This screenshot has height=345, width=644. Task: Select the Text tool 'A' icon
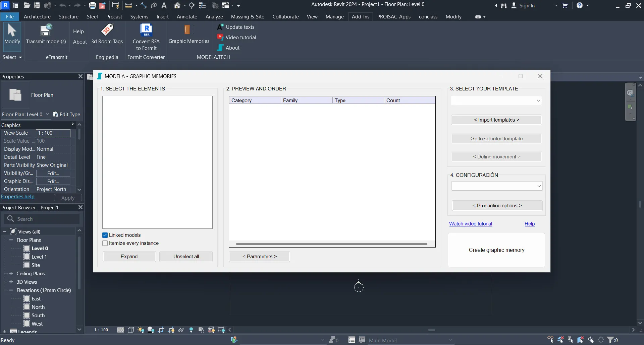click(x=164, y=5)
